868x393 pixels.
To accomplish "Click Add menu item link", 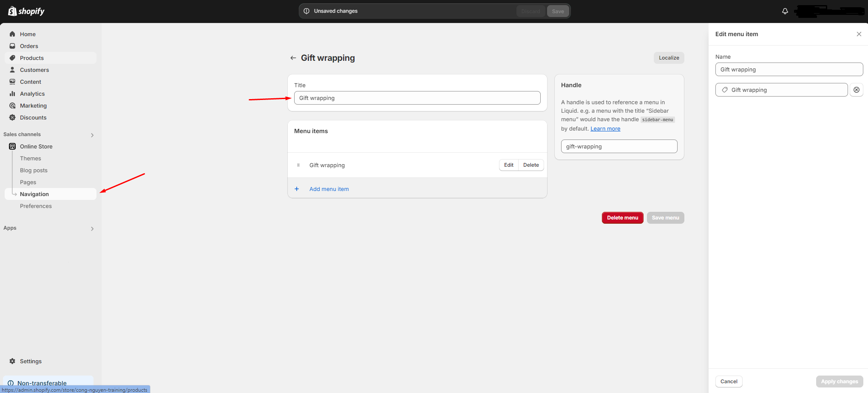I will [329, 189].
